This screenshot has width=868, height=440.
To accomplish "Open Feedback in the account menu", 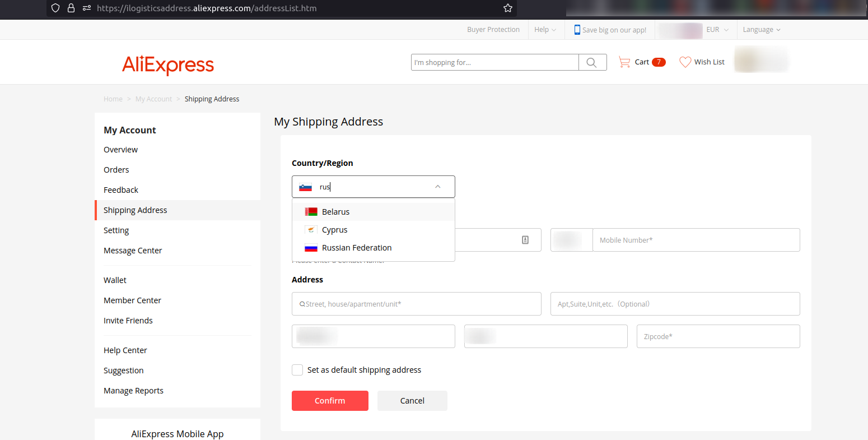I will point(121,190).
